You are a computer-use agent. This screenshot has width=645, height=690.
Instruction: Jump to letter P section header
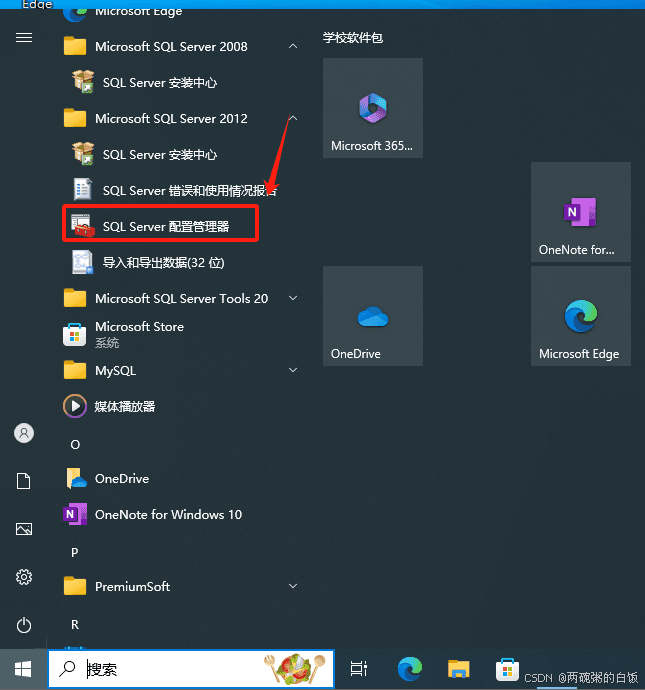click(75, 552)
